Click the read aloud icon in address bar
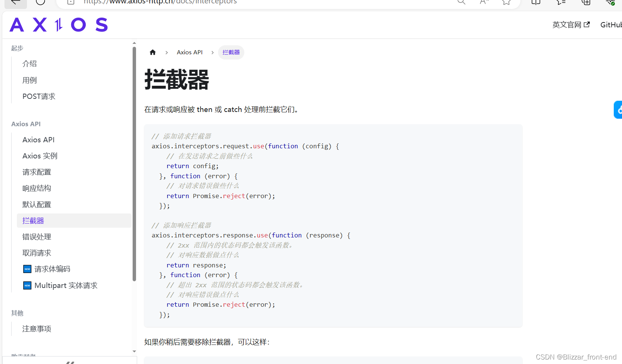This screenshot has width=622, height=364. tap(484, 2)
